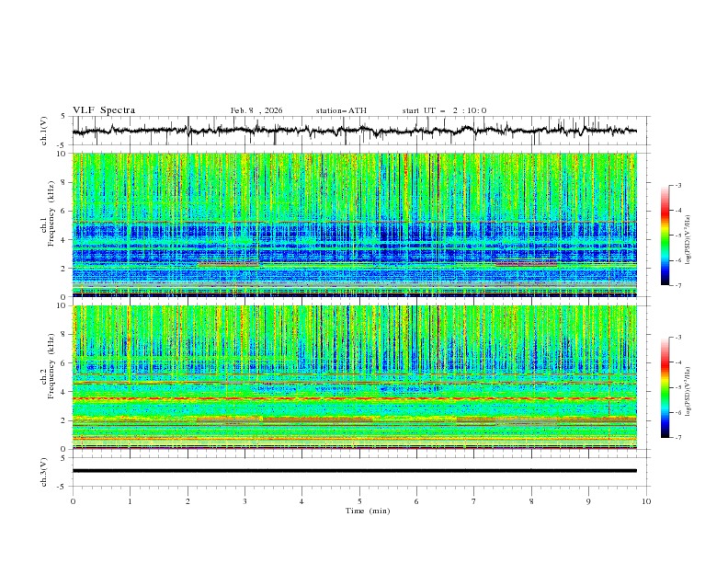Click the -7 label on lower color bar
Screen dimensions: 728x563
[678, 438]
